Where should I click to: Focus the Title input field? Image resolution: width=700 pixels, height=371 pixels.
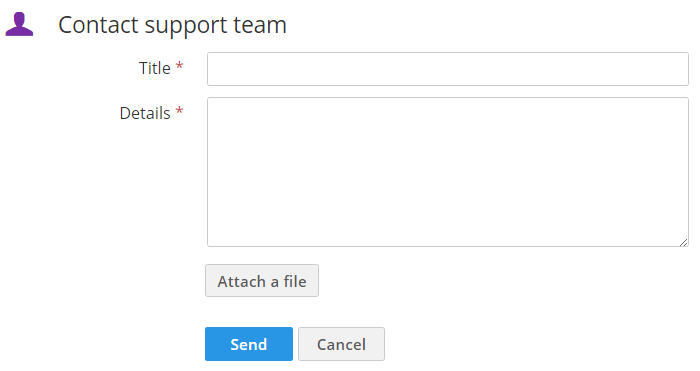[x=448, y=69]
